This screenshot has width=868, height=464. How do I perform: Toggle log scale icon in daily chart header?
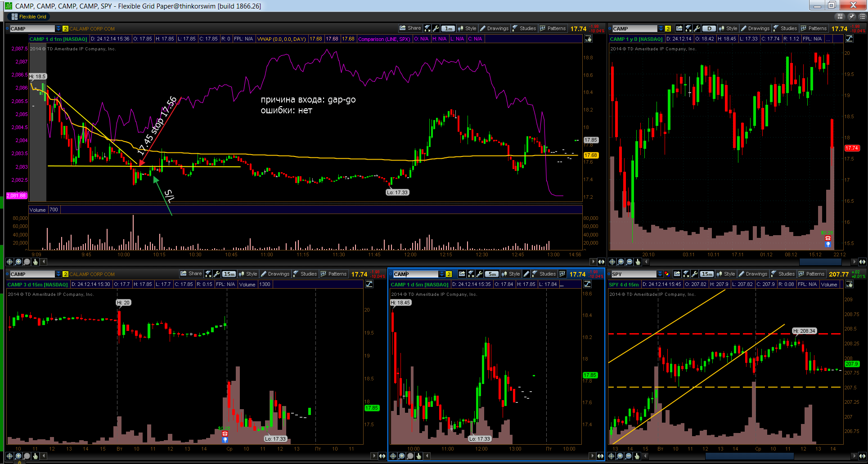[850, 39]
